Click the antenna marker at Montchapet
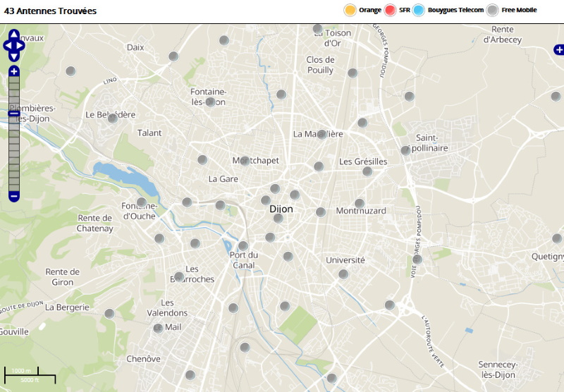The width and height of the screenshot is (564, 392). 245,161
